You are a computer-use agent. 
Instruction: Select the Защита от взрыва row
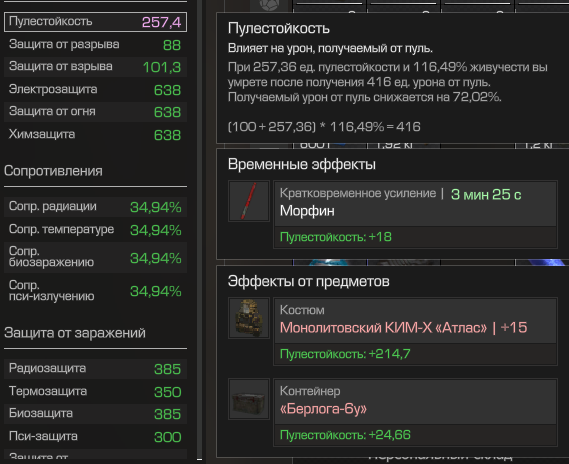coord(95,67)
